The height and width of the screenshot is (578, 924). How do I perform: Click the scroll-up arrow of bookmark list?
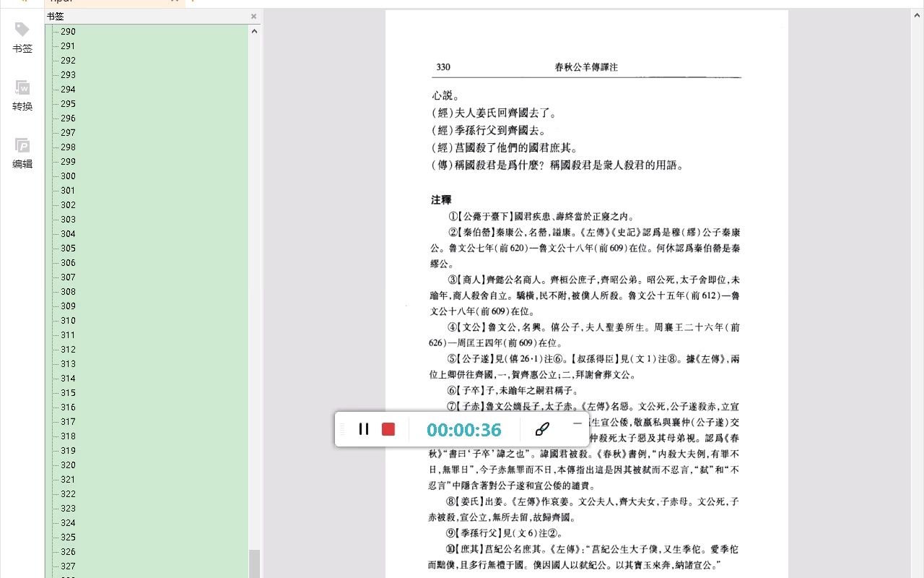[x=254, y=31]
